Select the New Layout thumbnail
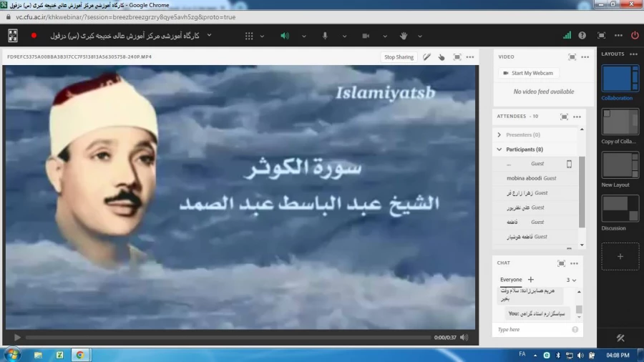The image size is (644, 362). tap(620, 165)
